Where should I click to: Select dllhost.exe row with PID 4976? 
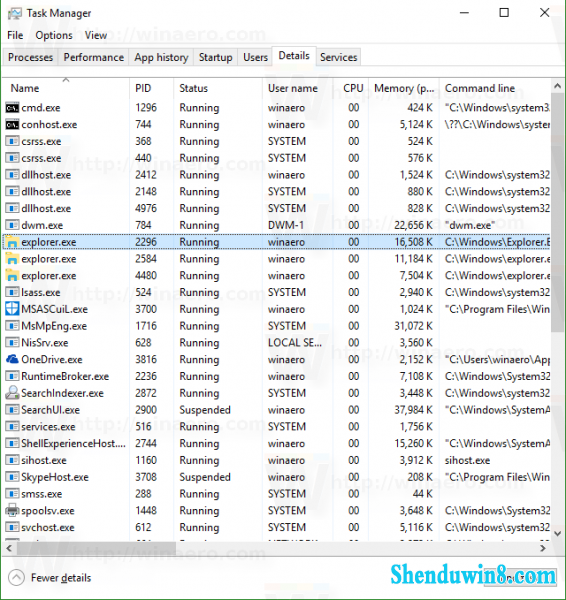[276, 209]
